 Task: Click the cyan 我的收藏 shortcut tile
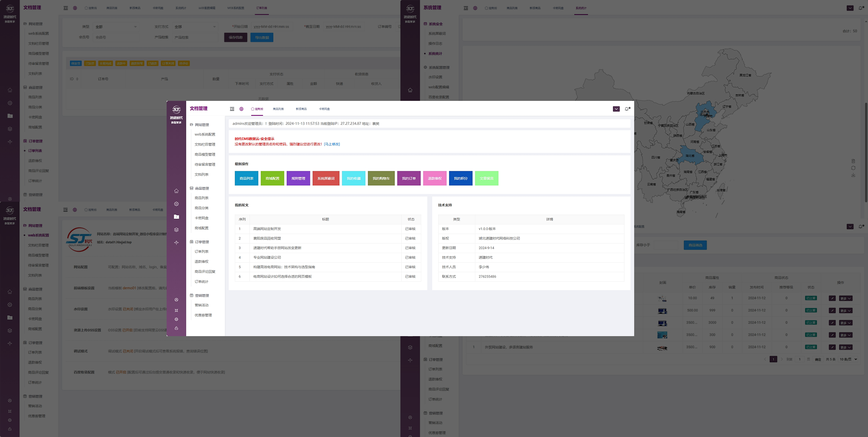(354, 178)
